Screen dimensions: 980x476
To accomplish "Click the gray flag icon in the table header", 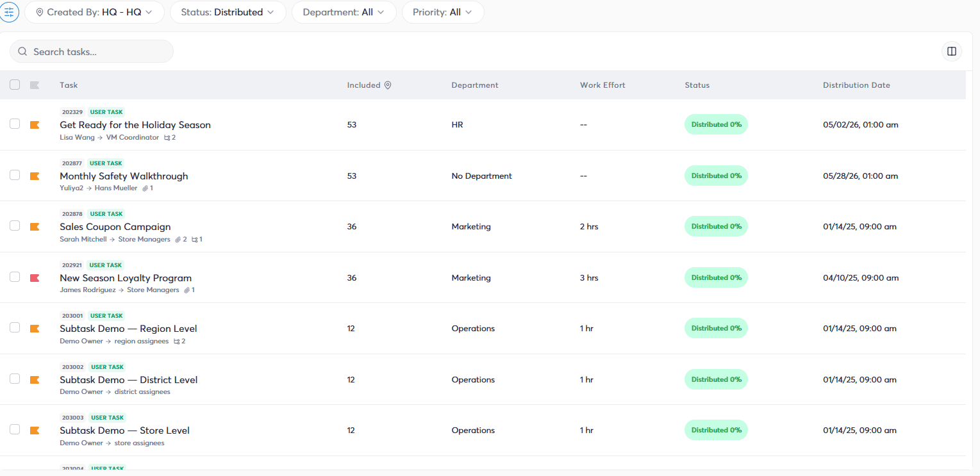I will [x=35, y=85].
